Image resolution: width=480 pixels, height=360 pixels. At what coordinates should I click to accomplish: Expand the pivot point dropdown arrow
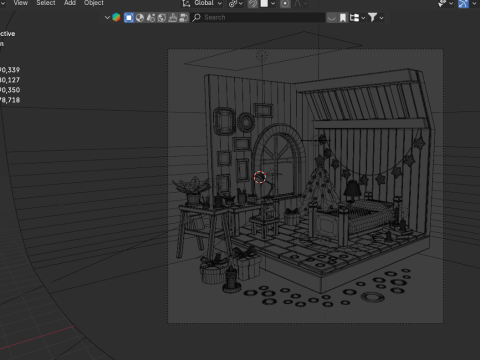pos(241,3)
